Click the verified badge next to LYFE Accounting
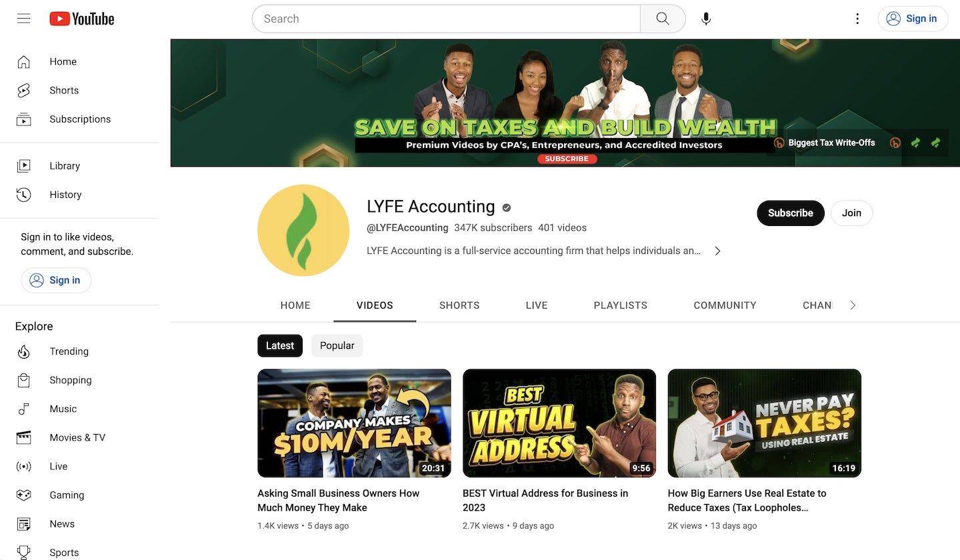 (505, 207)
